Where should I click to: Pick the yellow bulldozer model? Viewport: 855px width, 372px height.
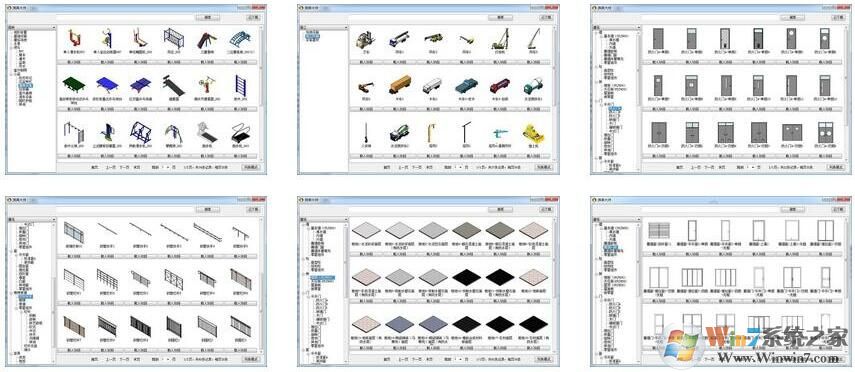[x=532, y=133]
